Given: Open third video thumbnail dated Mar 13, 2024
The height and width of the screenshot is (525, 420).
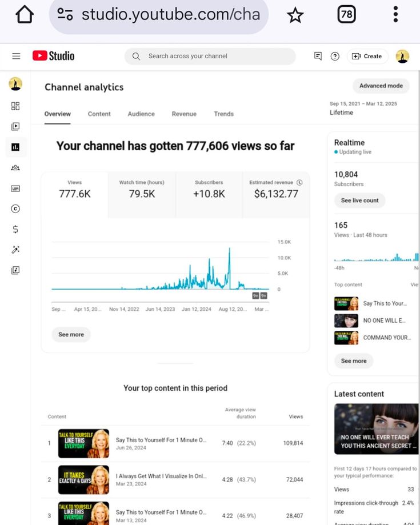Looking at the screenshot, I should coord(84,513).
